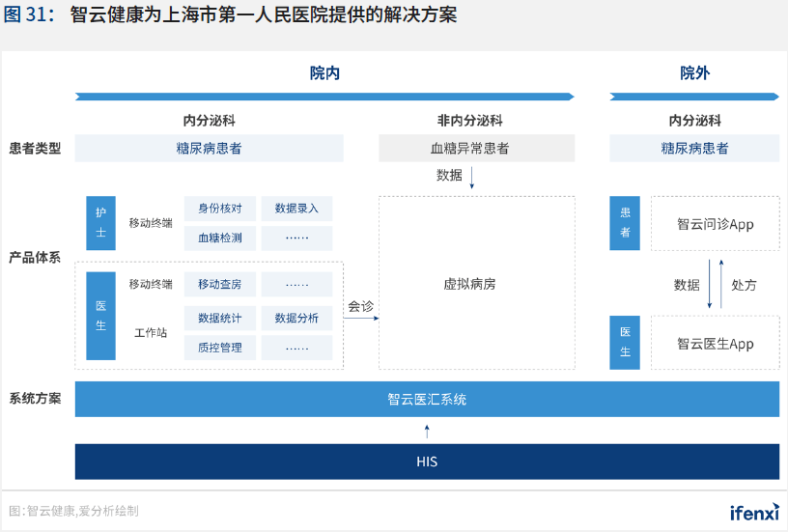
Task: Click the 院内 heading
Action: click(324, 72)
